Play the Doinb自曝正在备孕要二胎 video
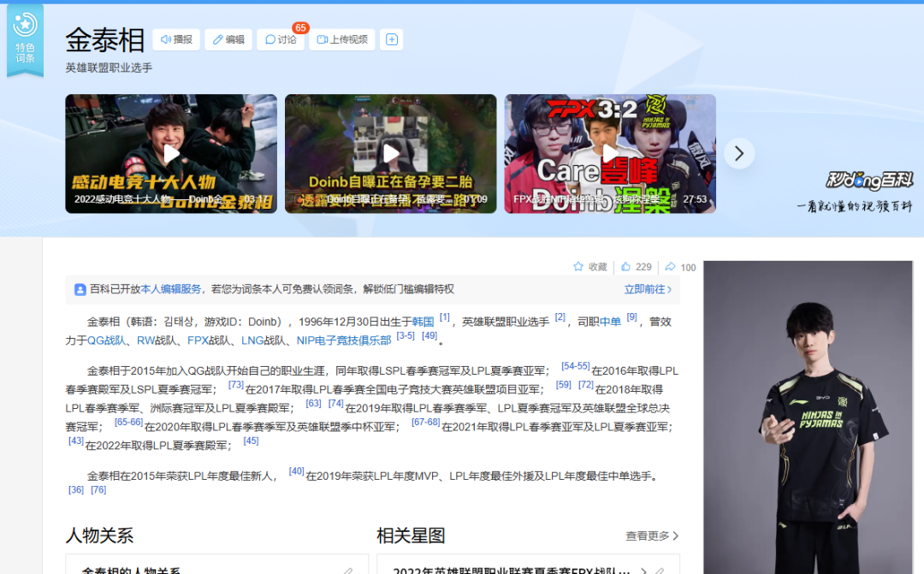Image resolution: width=924 pixels, height=574 pixels. coord(391,154)
